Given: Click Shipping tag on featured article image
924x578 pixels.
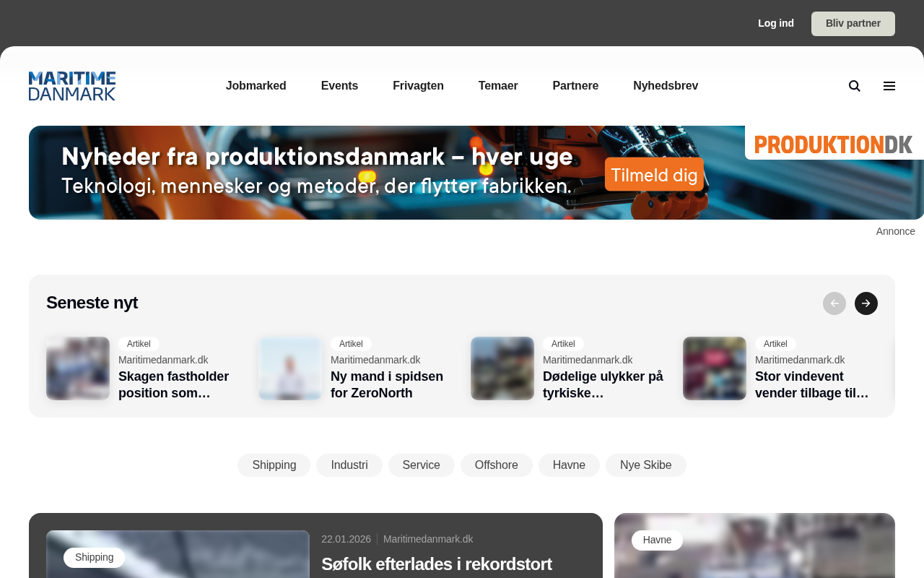Looking at the screenshot, I should click(95, 558).
